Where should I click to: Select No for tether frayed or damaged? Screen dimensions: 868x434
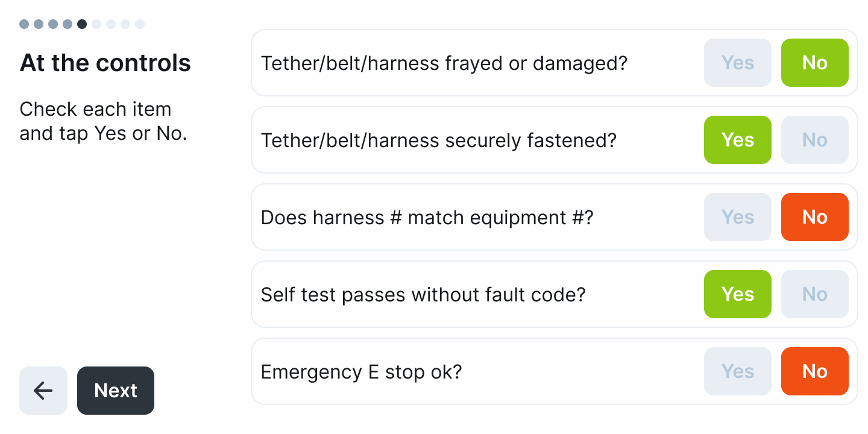coord(815,63)
